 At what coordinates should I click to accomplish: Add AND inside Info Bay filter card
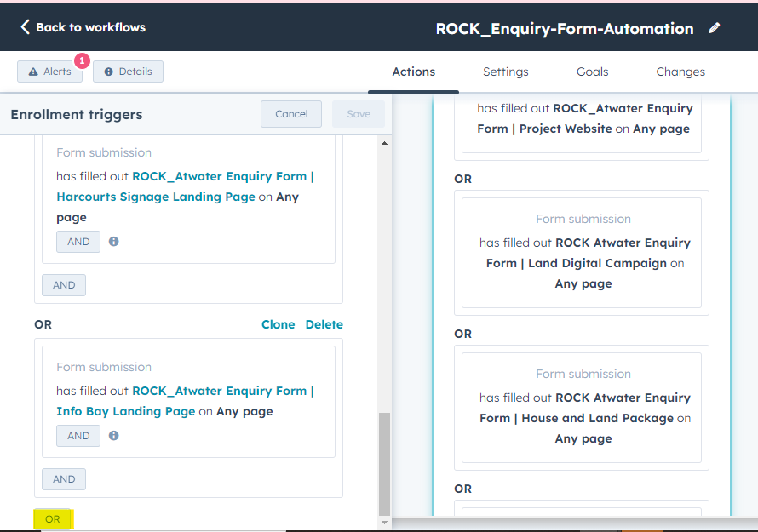[78, 435]
